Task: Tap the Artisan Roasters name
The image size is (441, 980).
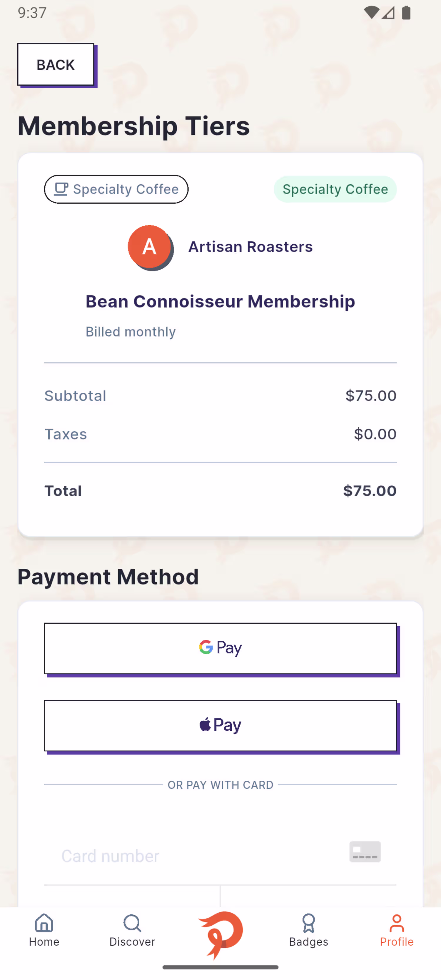Action: point(250,246)
